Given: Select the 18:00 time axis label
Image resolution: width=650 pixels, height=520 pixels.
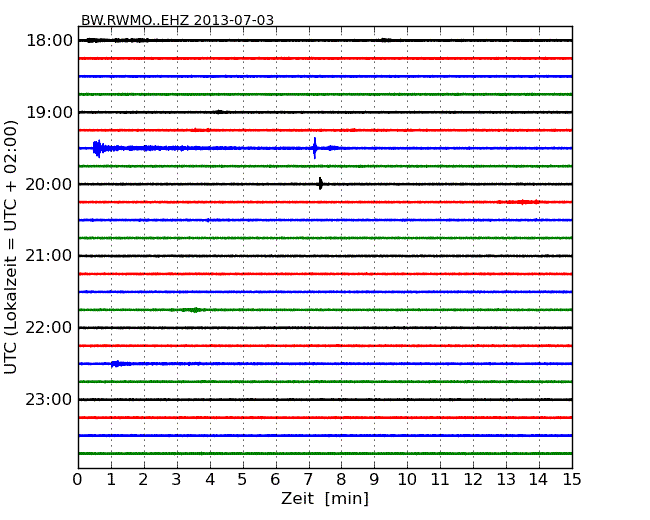Looking at the screenshot, I should pos(49,41).
